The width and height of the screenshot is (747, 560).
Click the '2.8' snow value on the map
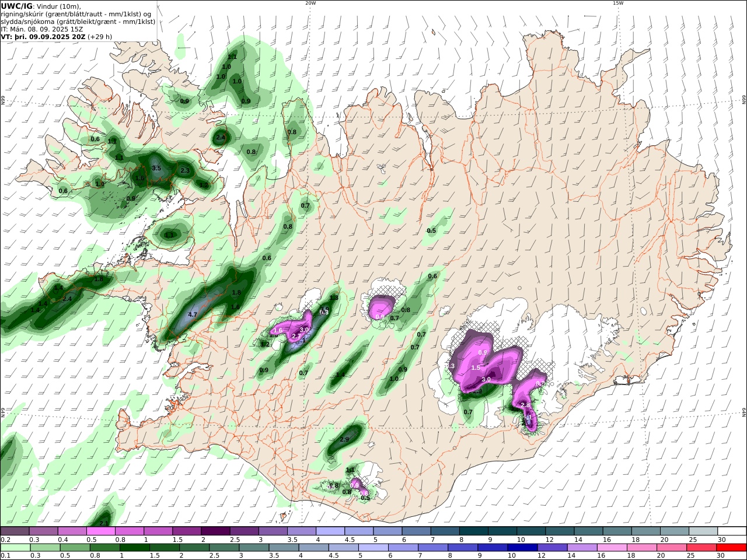525,405
